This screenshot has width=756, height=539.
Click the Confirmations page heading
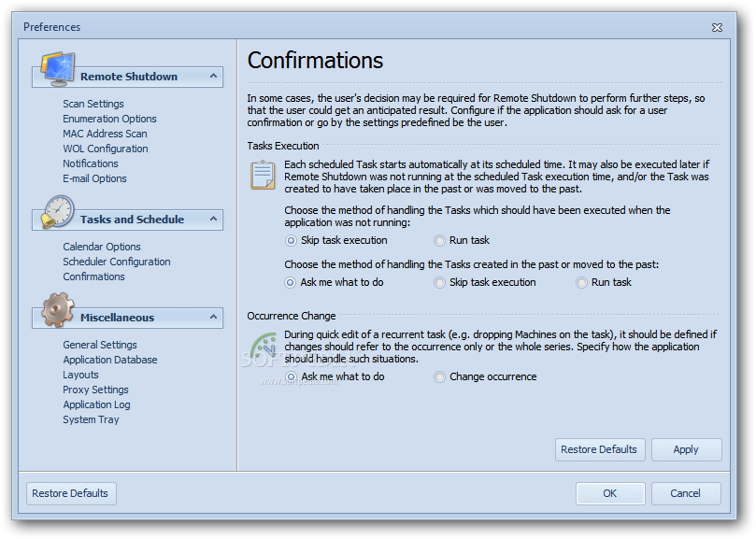pos(315,61)
